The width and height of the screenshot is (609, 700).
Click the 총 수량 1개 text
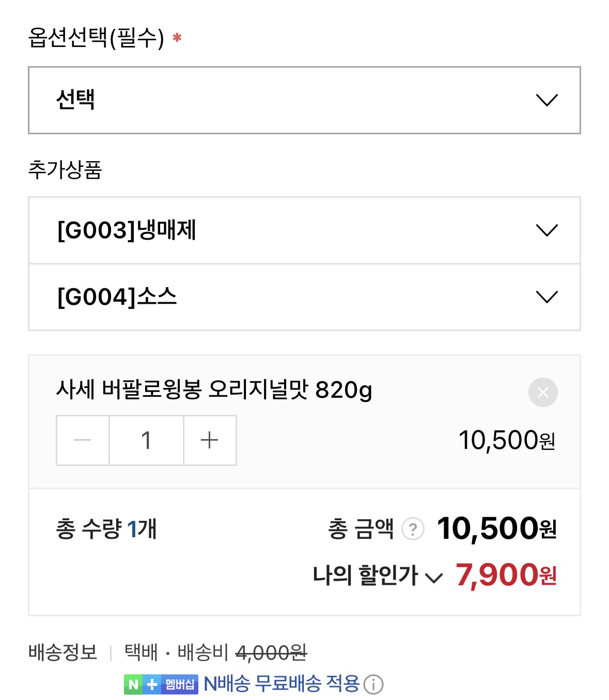(x=106, y=529)
